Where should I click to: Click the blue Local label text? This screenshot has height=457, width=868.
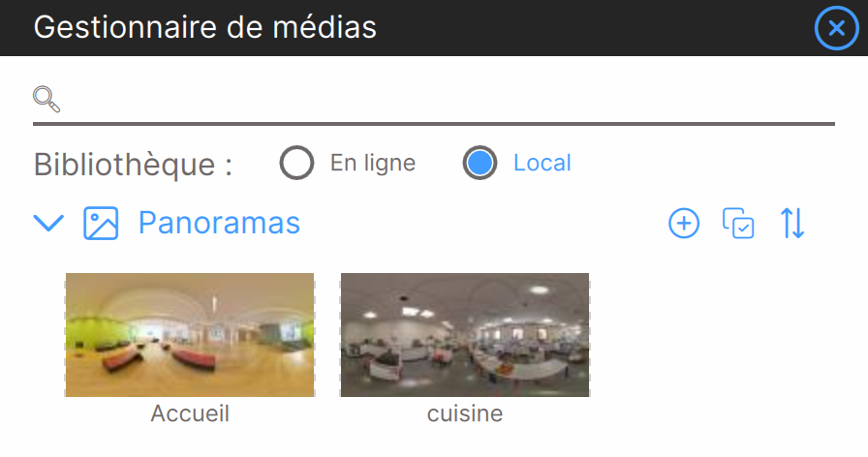tap(542, 163)
